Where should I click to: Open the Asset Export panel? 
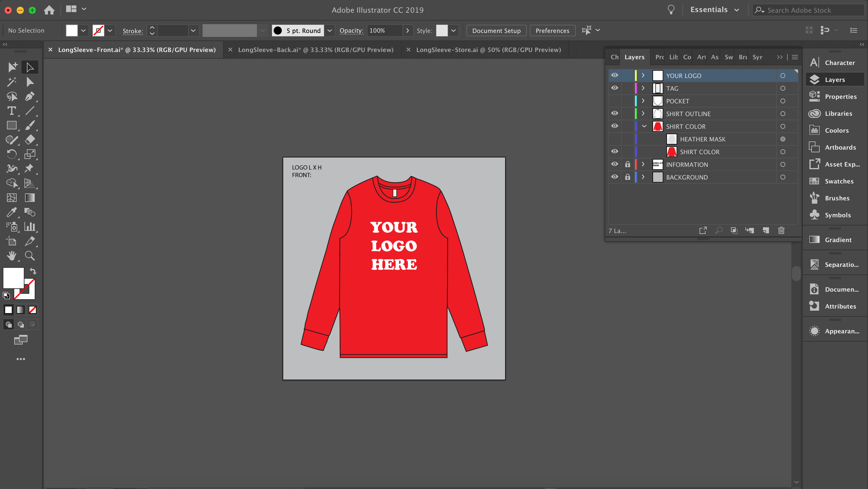(834, 164)
